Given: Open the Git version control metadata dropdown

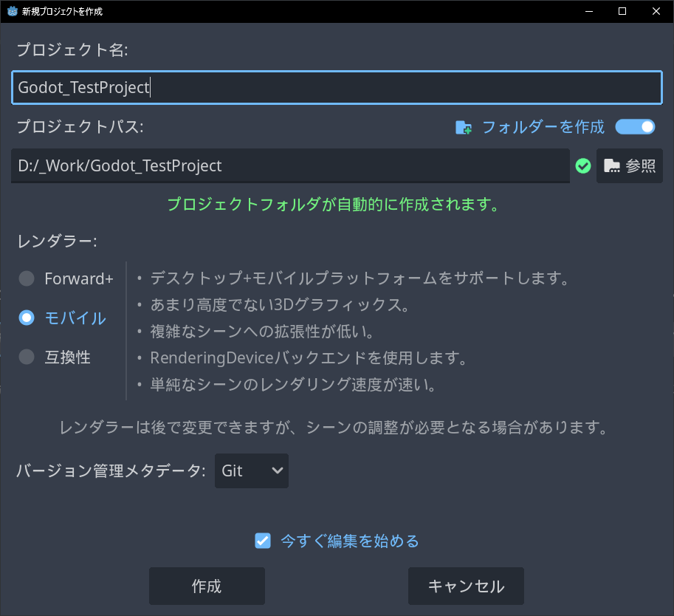Looking at the screenshot, I should pyautogui.click(x=251, y=470).
